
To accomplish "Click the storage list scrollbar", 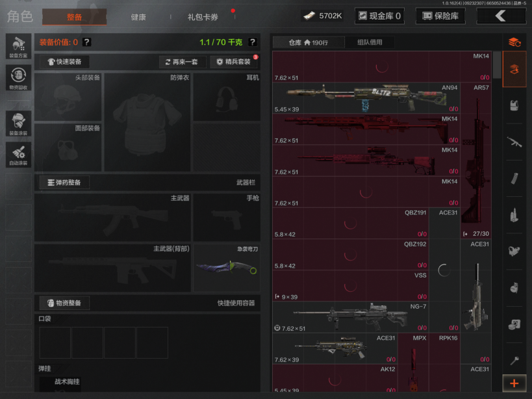I will click(x=497, y=65).
